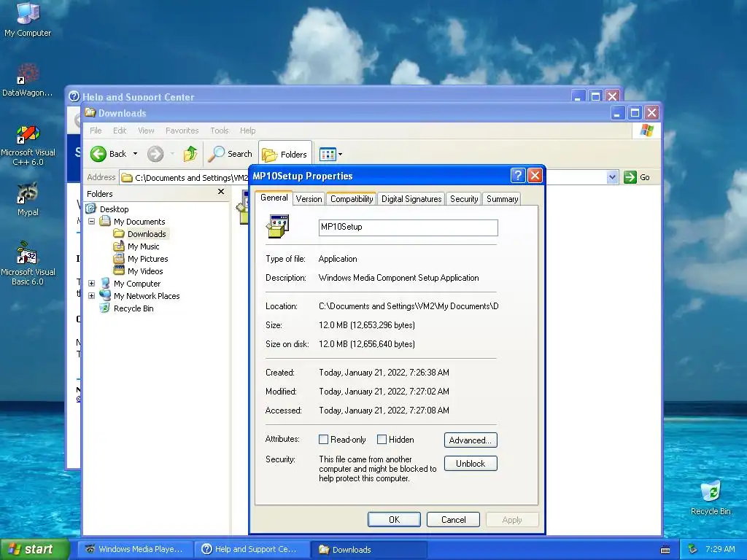Open Back history dropdown arrow

point(135,154)
